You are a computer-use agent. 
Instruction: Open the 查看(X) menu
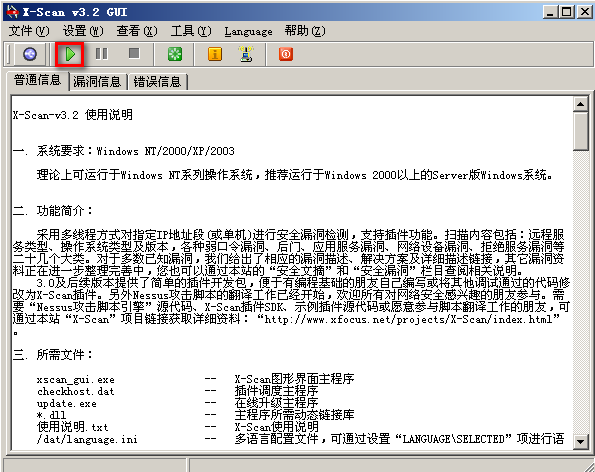[137, 31]
